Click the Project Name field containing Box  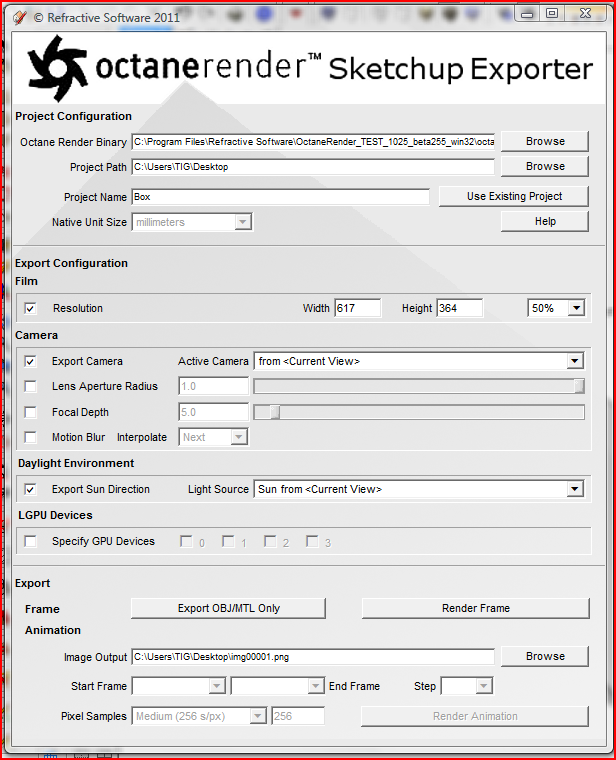281,197
